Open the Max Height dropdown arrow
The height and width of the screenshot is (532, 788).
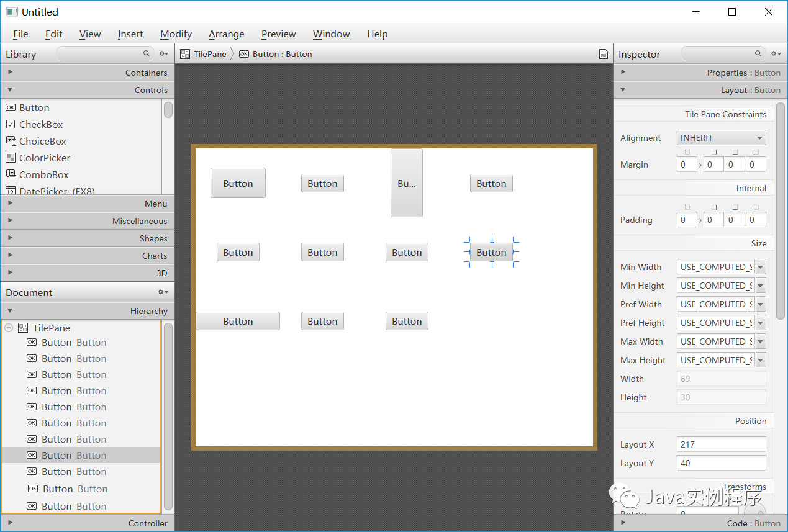[x=761, y=360]
